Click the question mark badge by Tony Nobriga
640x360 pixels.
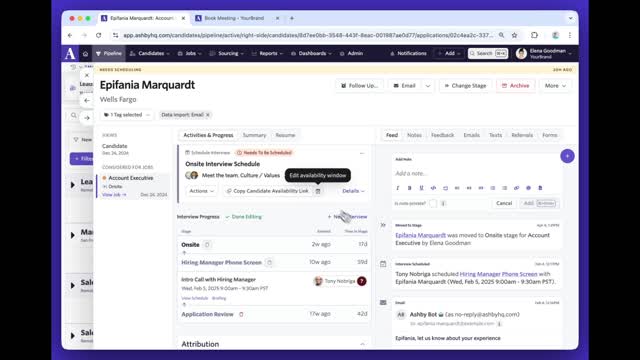[362, 281]
